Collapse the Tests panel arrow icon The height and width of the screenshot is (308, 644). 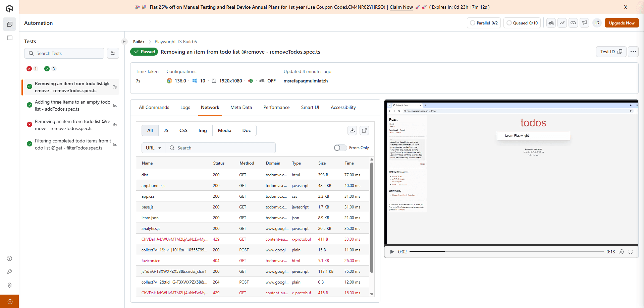coord(124,42)
